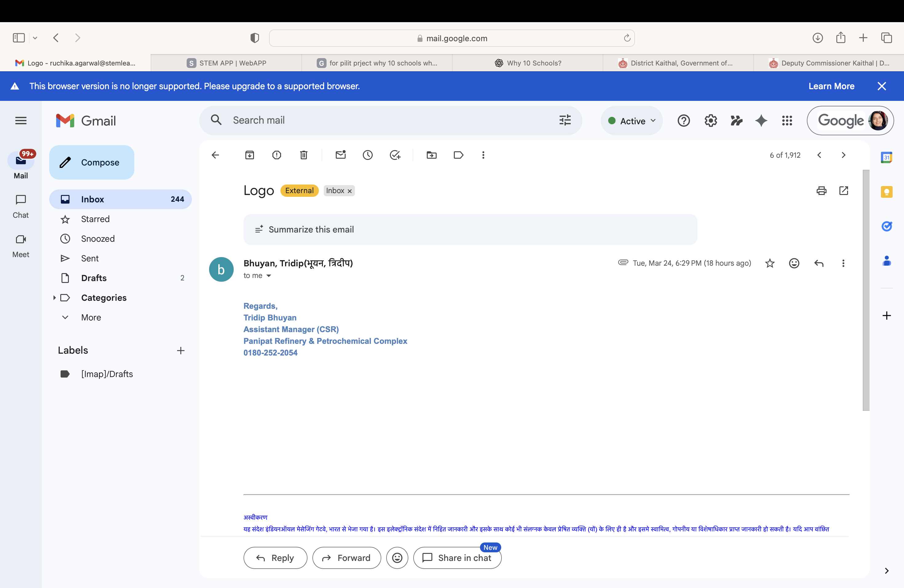Open the Move to folder icon
Image resolution: width=904 pixels, height=588 pixels.
point(431,155)
